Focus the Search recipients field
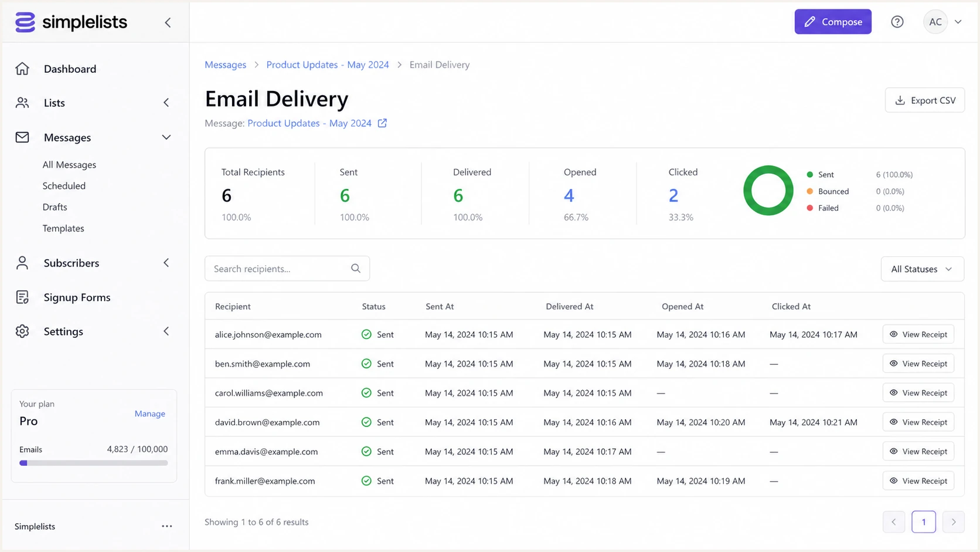This screenshot has width=980, height=552. 287,269
